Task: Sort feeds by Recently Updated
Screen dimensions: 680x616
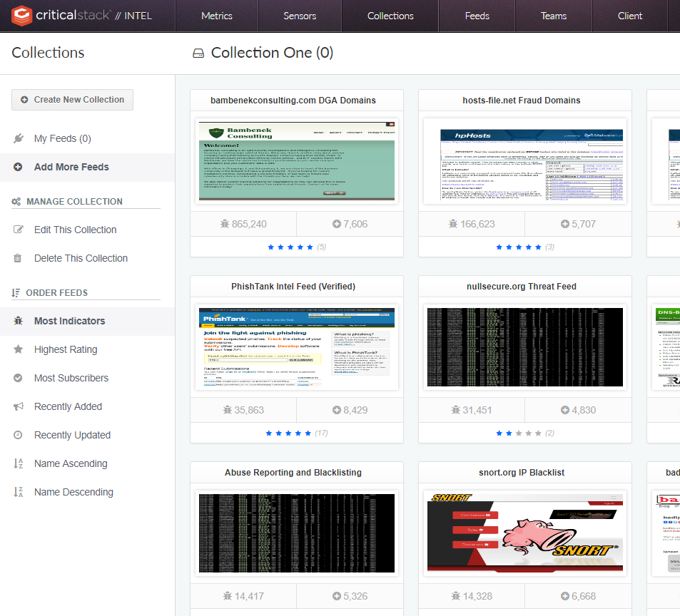Action: (x=72, y=436)
